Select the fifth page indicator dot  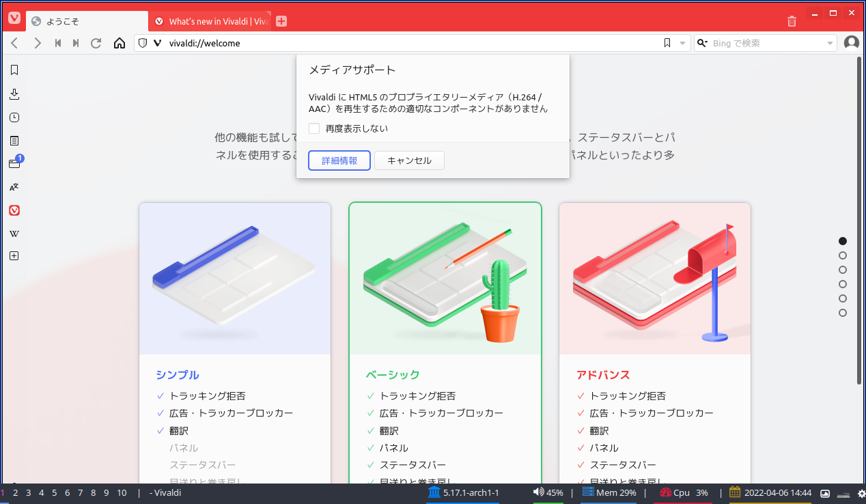click(x=843, y=298)
